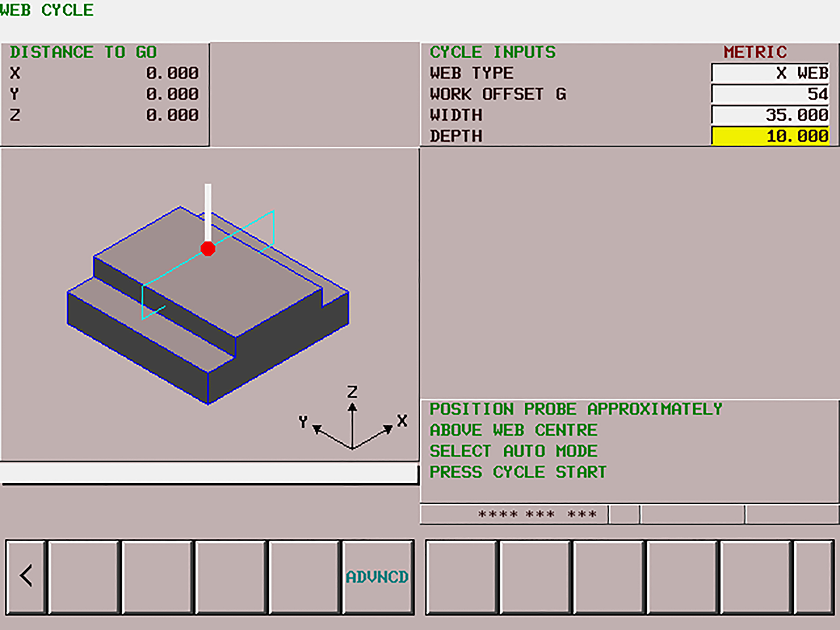Click the X distance-to-go value
The image size is (840, 630).
click(x=172, y=73)
